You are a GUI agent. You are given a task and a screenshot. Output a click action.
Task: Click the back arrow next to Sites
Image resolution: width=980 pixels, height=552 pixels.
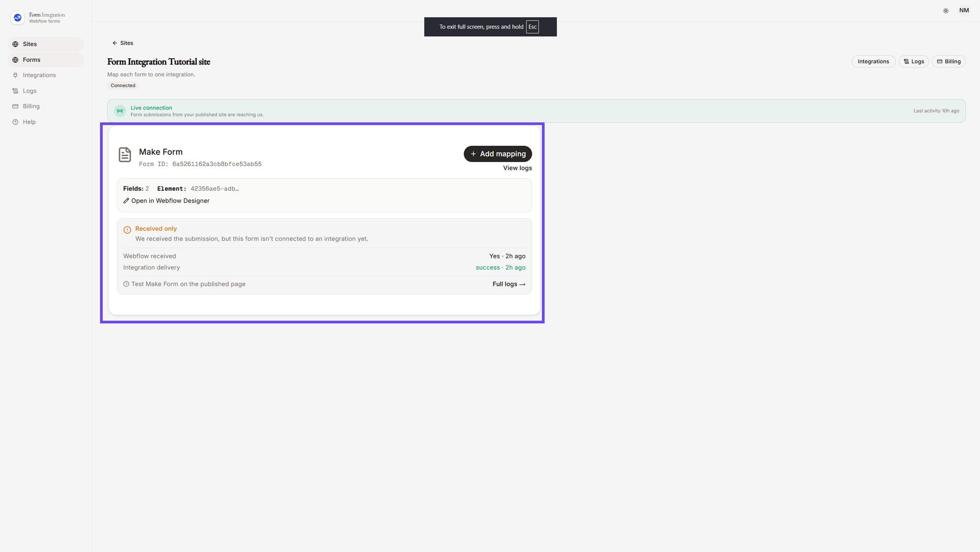[x=115, y=43]
